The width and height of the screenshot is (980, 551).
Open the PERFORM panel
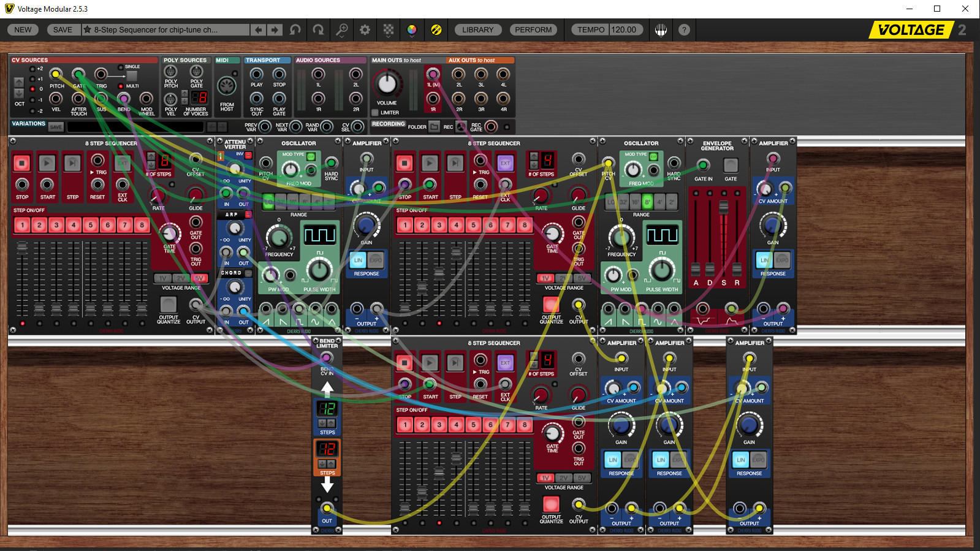[x=533, y=29]
